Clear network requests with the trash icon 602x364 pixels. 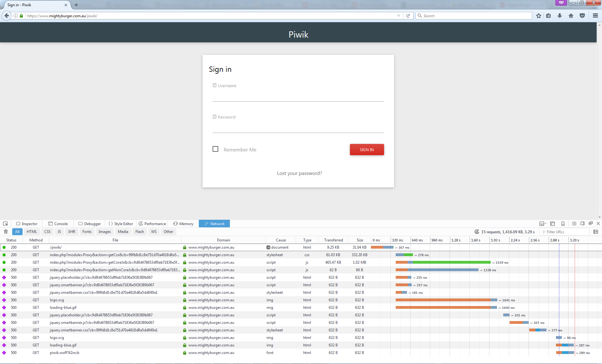6,232
